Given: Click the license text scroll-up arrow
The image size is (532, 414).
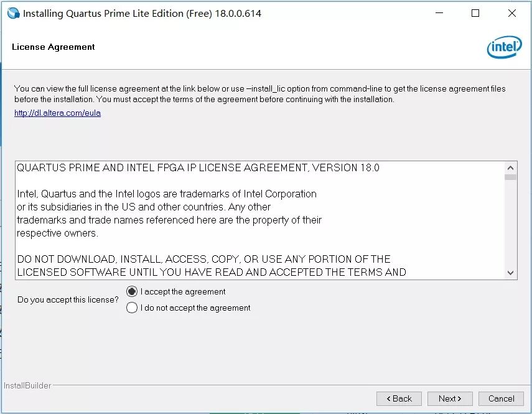Looking at the screenshot, I should (x=510, y=167).
